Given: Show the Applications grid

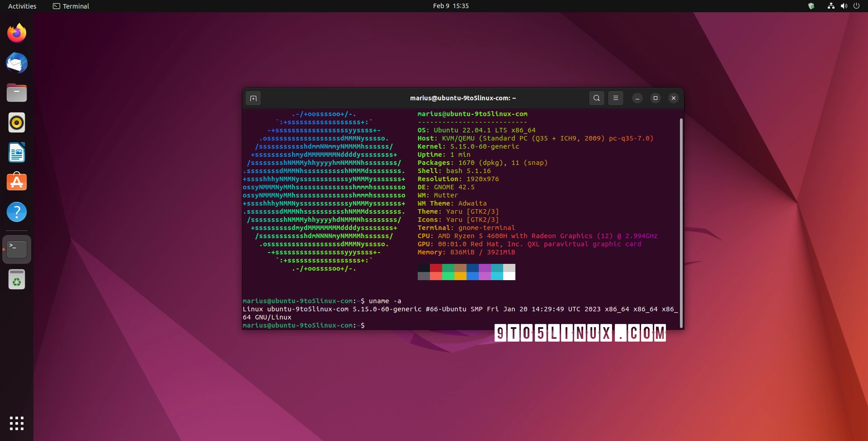Looking at the screenshot, I should pyautogui.click(x=17, y=423).
